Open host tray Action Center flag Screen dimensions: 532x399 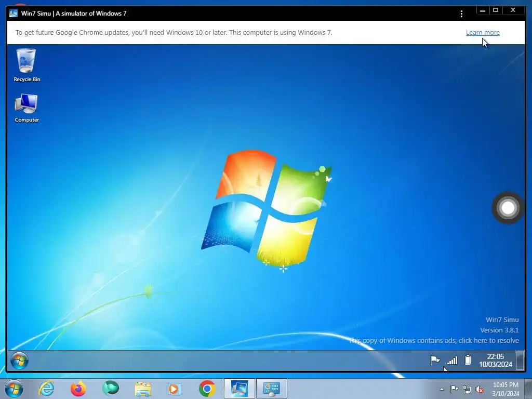point(454,389)
